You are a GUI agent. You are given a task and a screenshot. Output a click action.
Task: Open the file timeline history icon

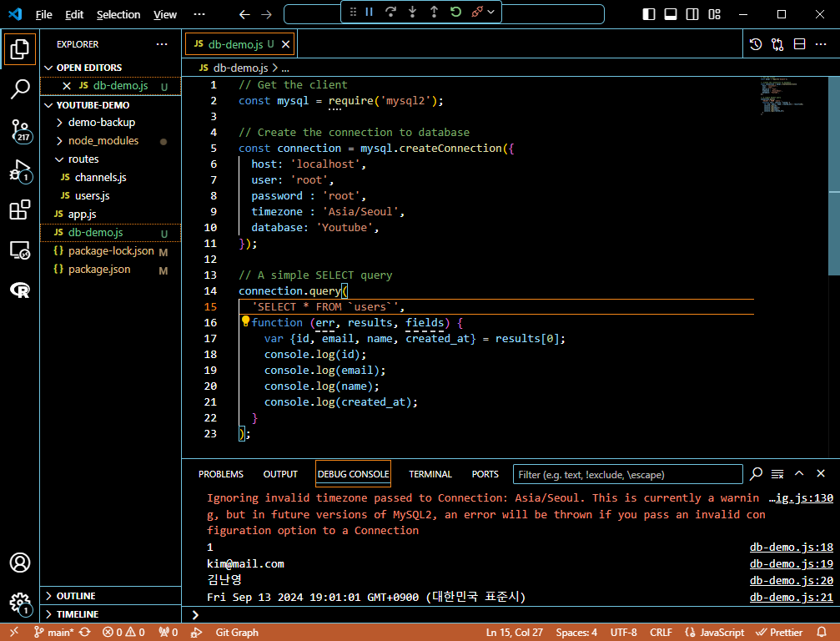[756, 44]
